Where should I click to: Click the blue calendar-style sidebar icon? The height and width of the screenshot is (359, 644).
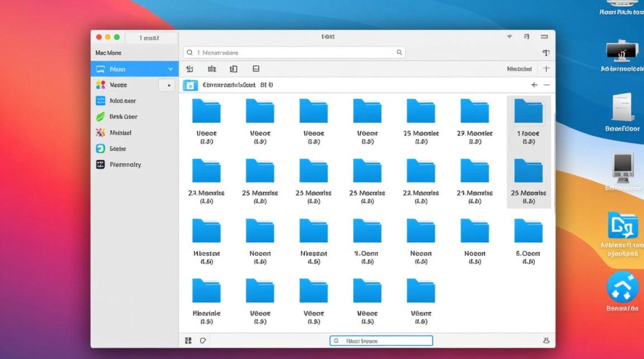pyautogui.click(x=101, y=101)
